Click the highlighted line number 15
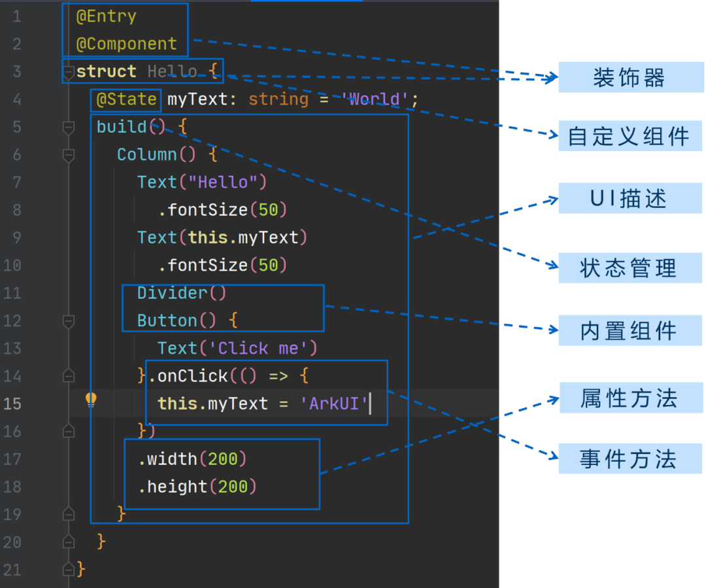 12,404
